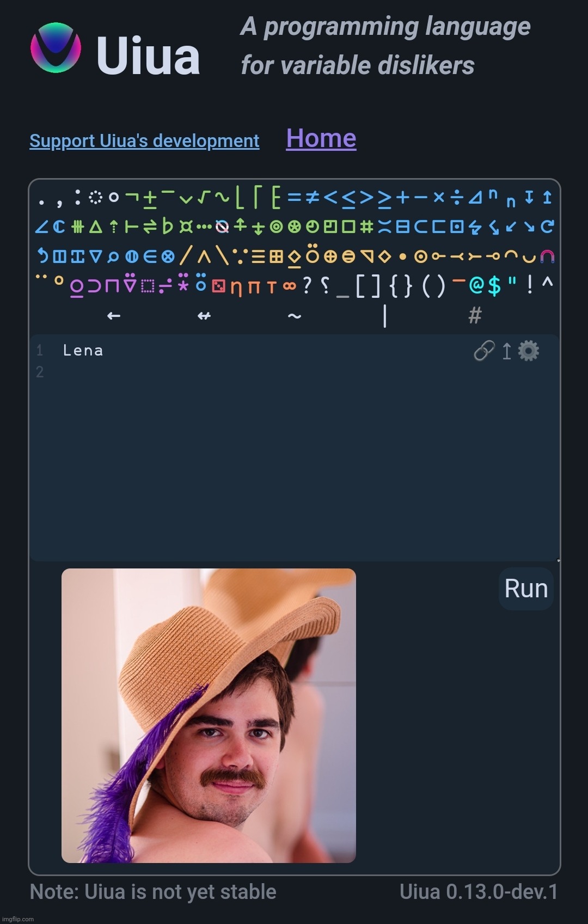Open editor settings gear
Image resolution: width=588 pixels, height=924 pixels.
point(528,351)
